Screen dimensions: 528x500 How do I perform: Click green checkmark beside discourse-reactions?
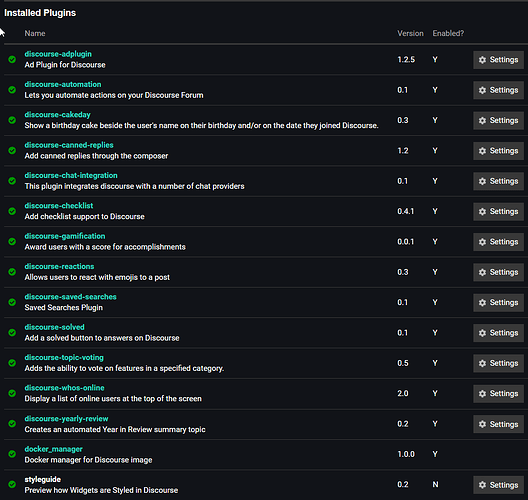coord(12,272)
